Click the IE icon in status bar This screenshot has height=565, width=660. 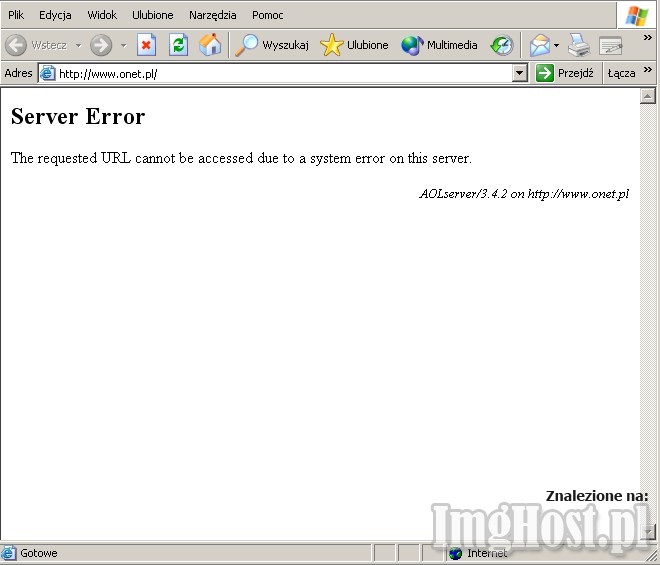(8, 553)
